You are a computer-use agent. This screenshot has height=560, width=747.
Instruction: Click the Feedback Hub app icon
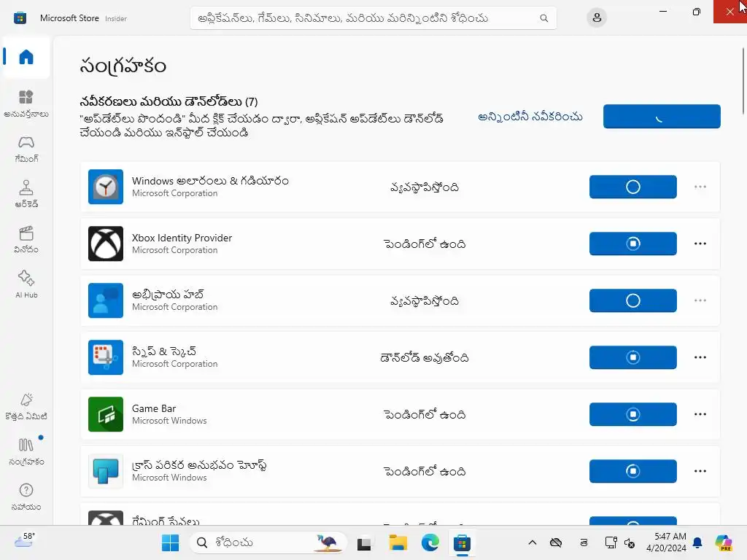click(x=106, y=300)
